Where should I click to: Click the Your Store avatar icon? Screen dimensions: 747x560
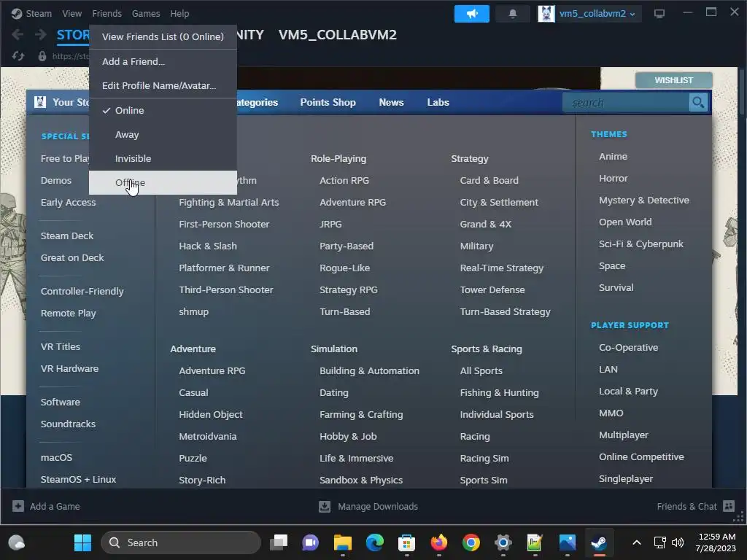pos(40,102)
